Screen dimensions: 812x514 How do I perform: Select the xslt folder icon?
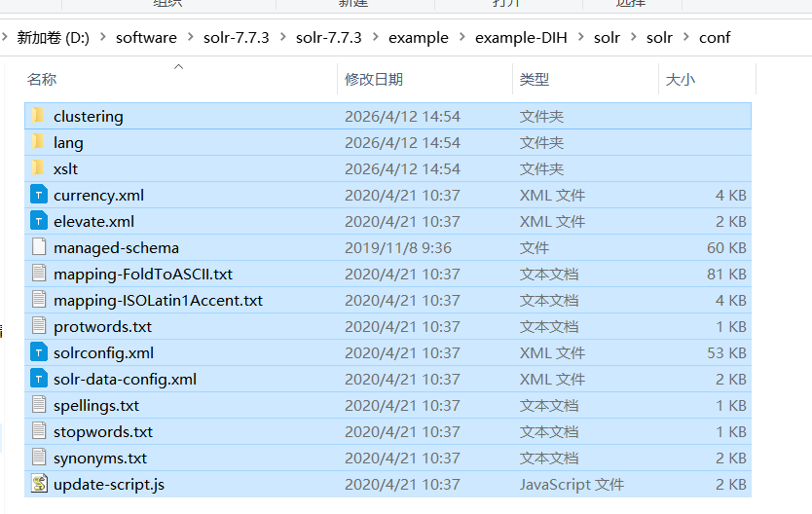point(38,168)
